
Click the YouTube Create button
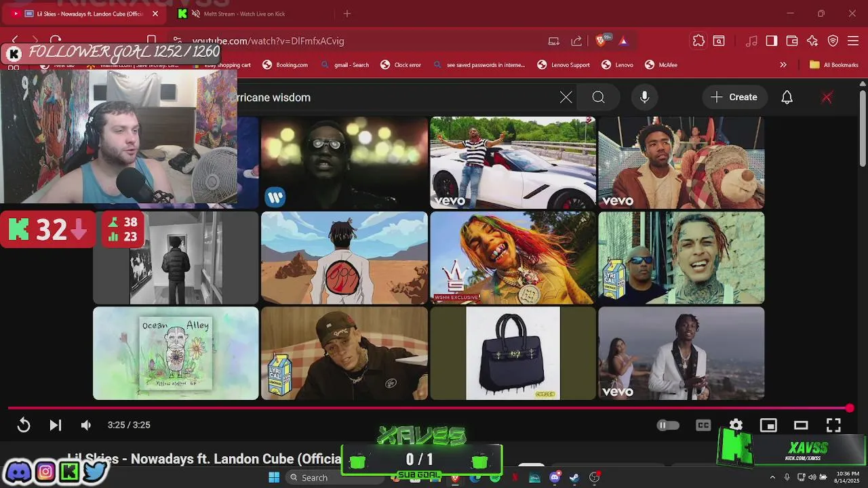(734, 98)
